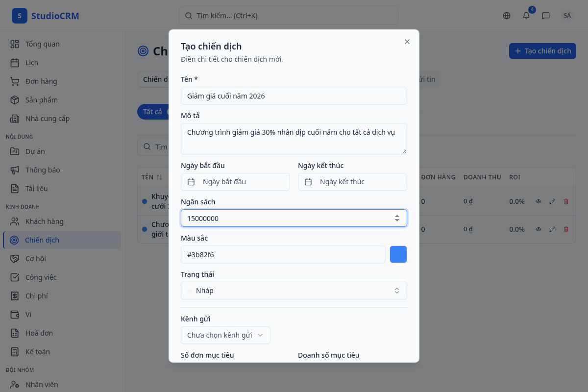Delete the first campaign with trash icon

[x=566, y=201]
